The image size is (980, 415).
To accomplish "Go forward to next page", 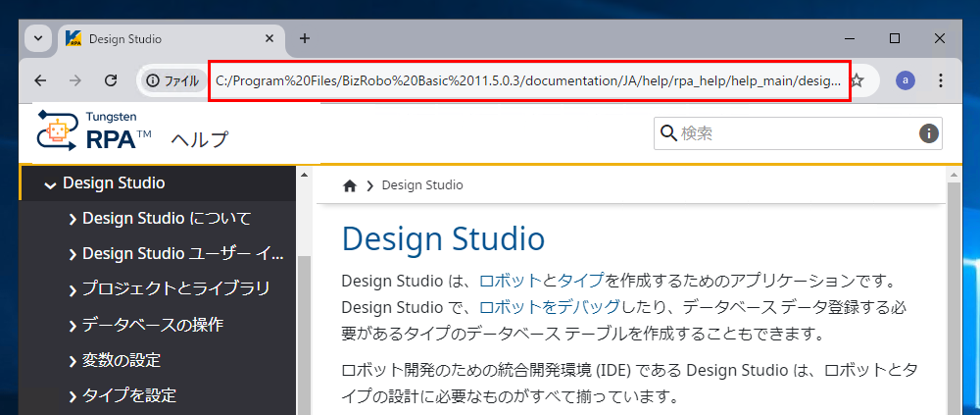I will click(x=75, y=80).
